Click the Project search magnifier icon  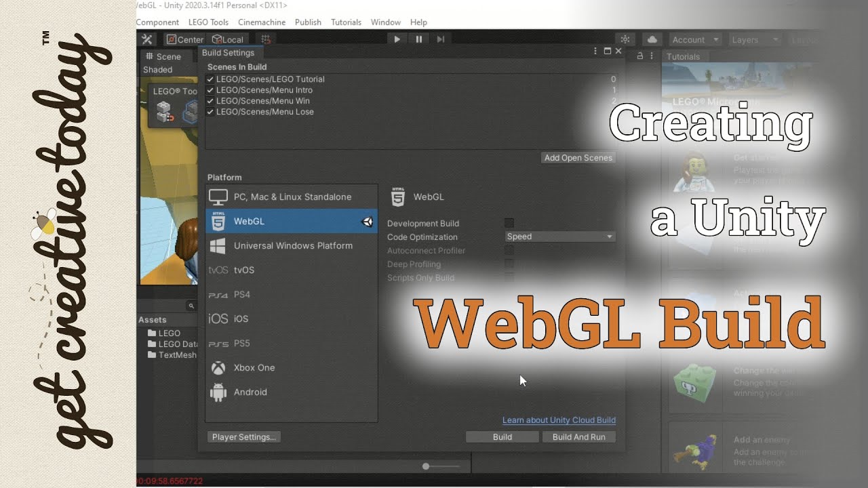coord(192,306)
